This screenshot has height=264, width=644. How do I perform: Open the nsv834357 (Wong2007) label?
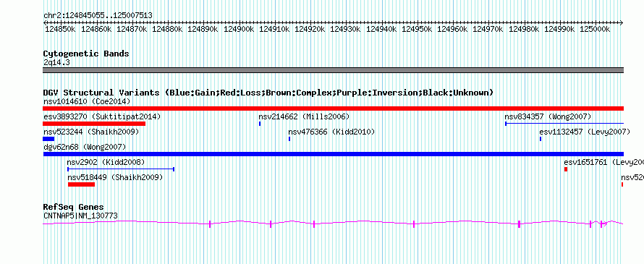click(548, 116)
